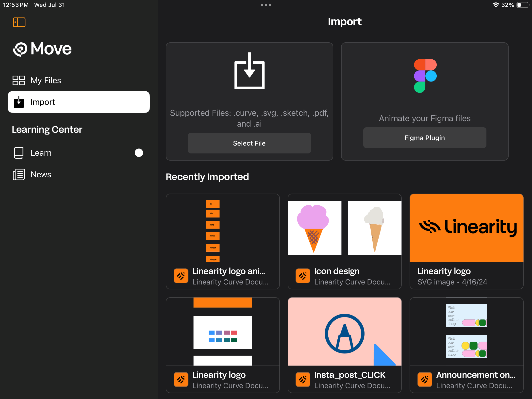This screenshot has height=399, width=532.
Task: Click the Select File button
Action: (249, 143)
